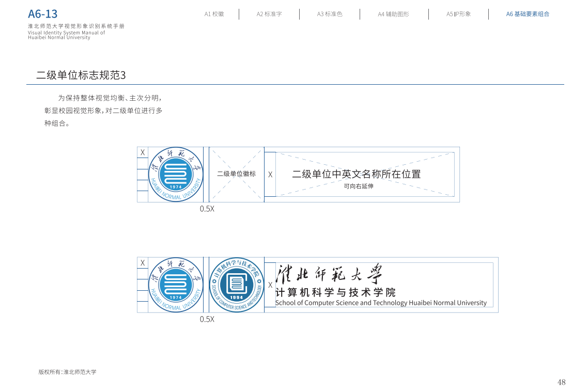Click the 1994 computer science school emblem
The image size is (588, 391).
click(x=237, y=285)
